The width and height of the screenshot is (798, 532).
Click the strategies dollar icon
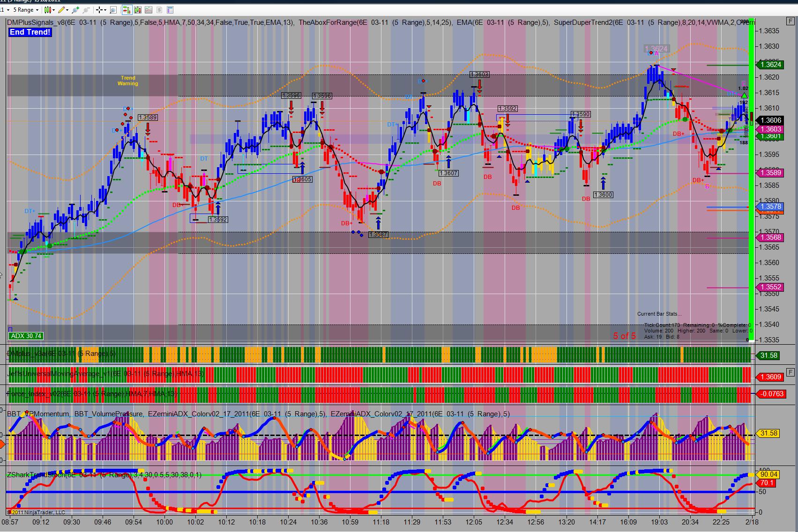[x=159, y=10]
